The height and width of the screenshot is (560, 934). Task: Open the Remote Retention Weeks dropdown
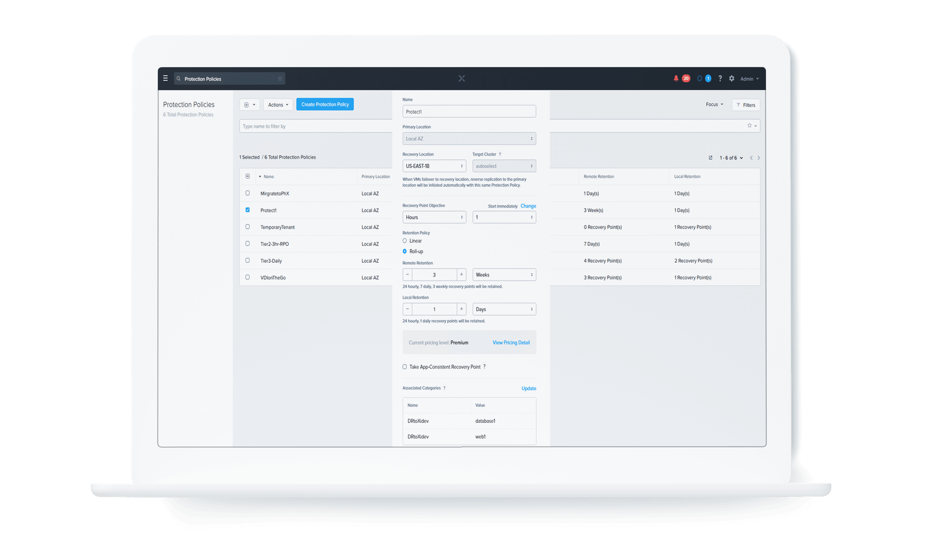click(x=504, y=275)
